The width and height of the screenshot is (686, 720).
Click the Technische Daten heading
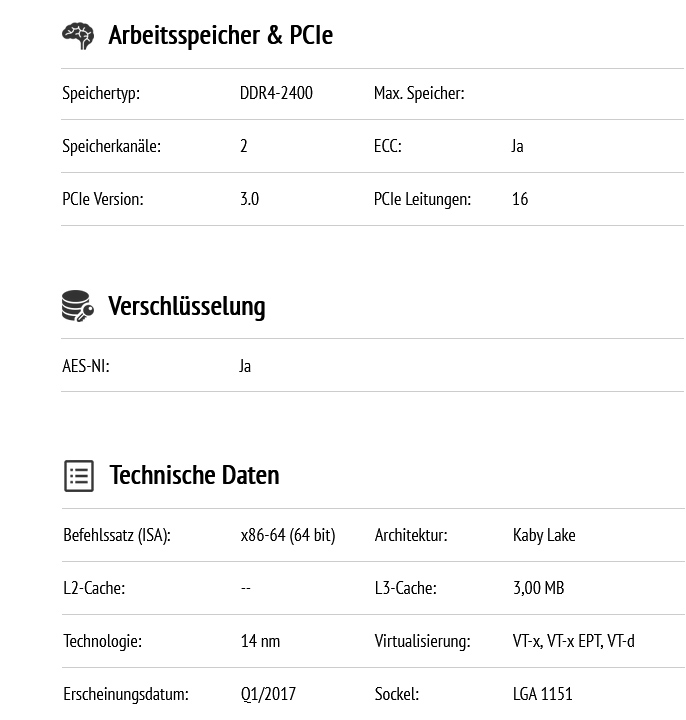coord(194,476)
